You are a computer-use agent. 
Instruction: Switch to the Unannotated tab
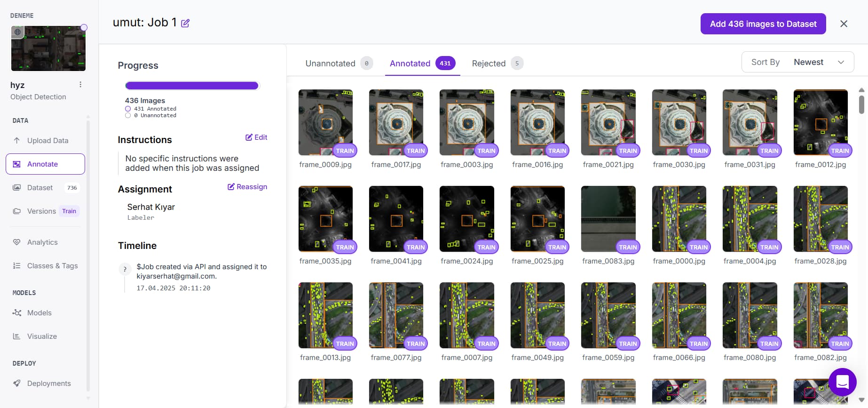(x=339, y=63)
